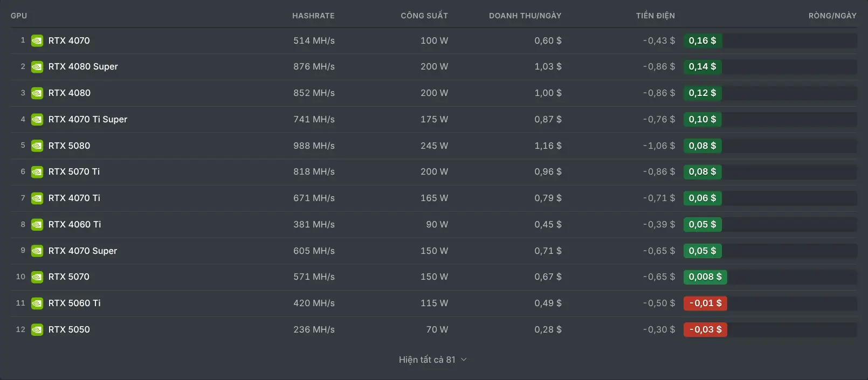Click the Nvidia icon beside RTX 4070 Super

pyautogui.click(x=37, y=251)
